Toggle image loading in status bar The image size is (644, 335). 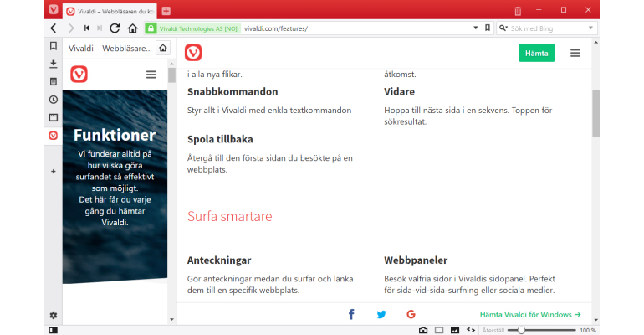click(455, 330)
